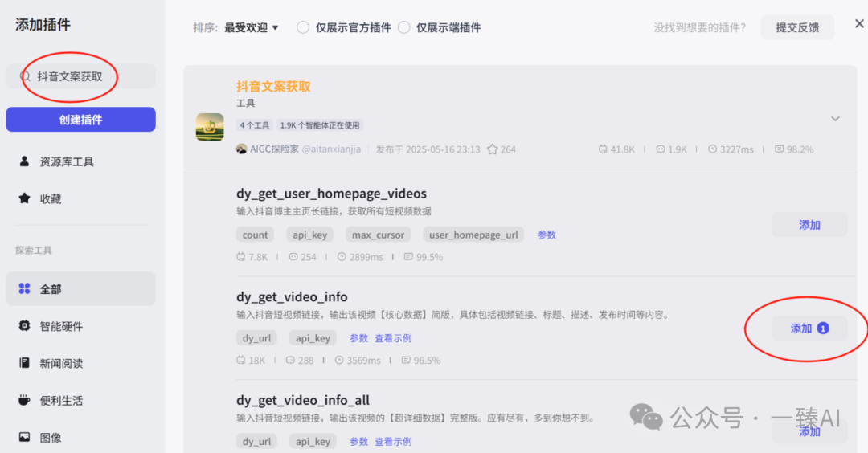Open 参数 link for dy_get_video_info
Image resolution: width=868 pixels, height=453 pixels.
click(358, 338)
